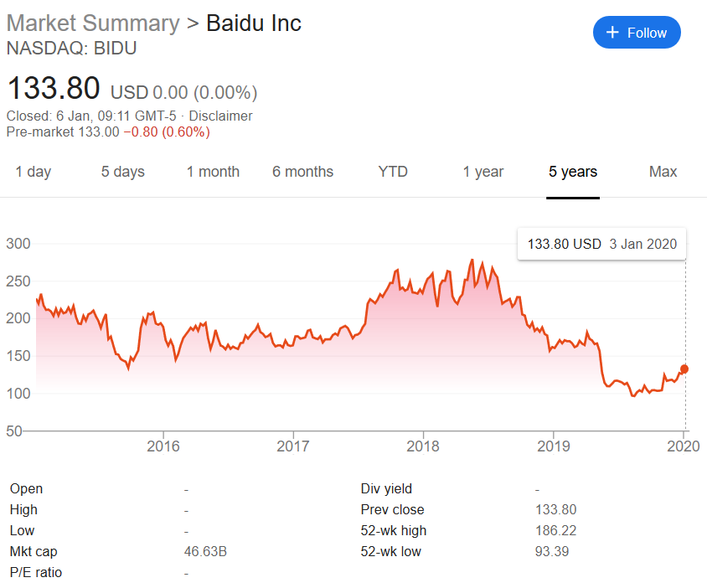Click the 52-wk high value 186.22
The height and width of the screenshot is (588, 707).
pos(555,530)
